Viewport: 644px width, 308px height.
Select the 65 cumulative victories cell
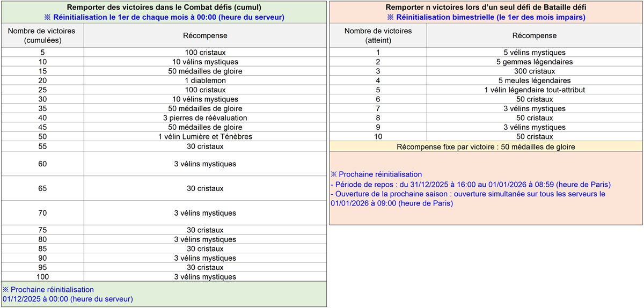coord(42,188)
